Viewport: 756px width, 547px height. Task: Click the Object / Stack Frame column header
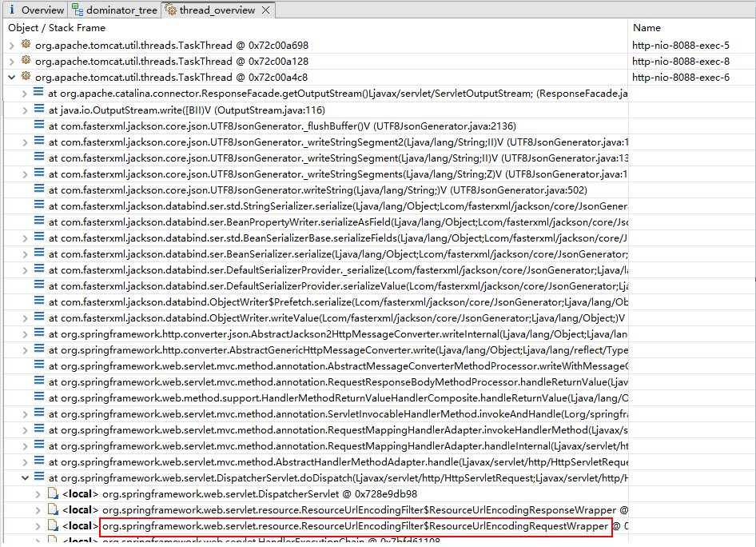click(x=56, y=27)
